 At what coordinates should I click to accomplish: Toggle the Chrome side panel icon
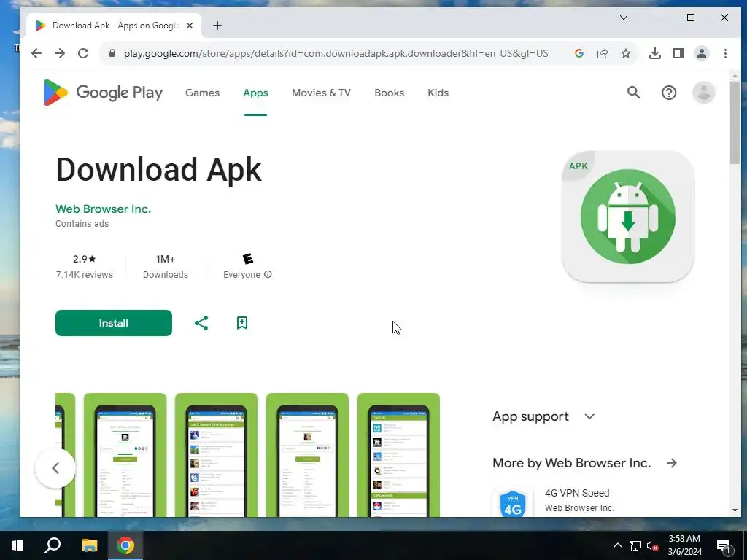pos(678,53)
